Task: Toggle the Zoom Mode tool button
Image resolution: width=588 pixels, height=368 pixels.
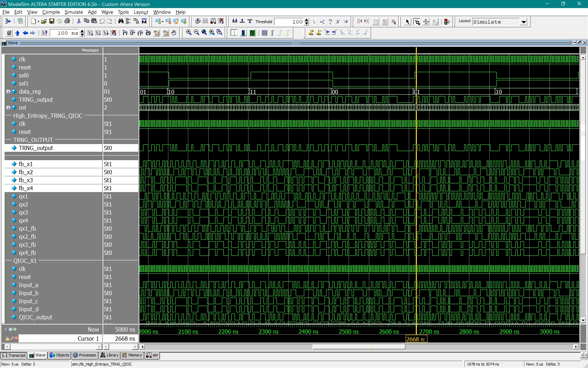Action: pyautogui.click(x=416, y=22)
